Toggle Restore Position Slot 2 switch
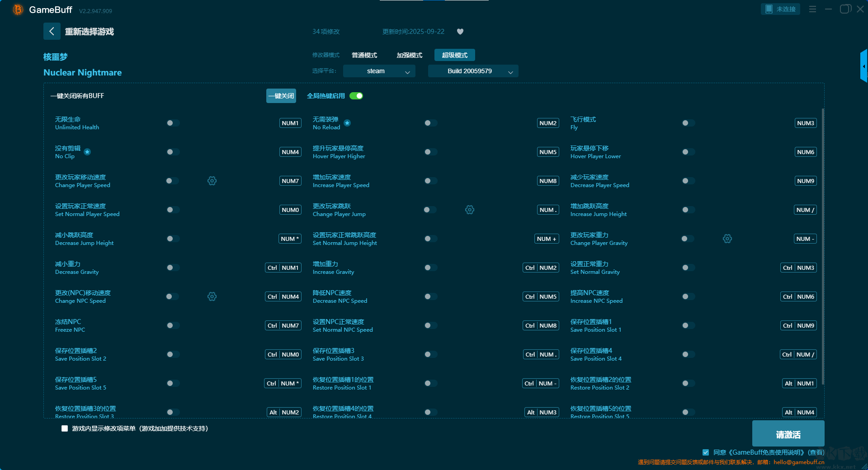 [688, 383]
